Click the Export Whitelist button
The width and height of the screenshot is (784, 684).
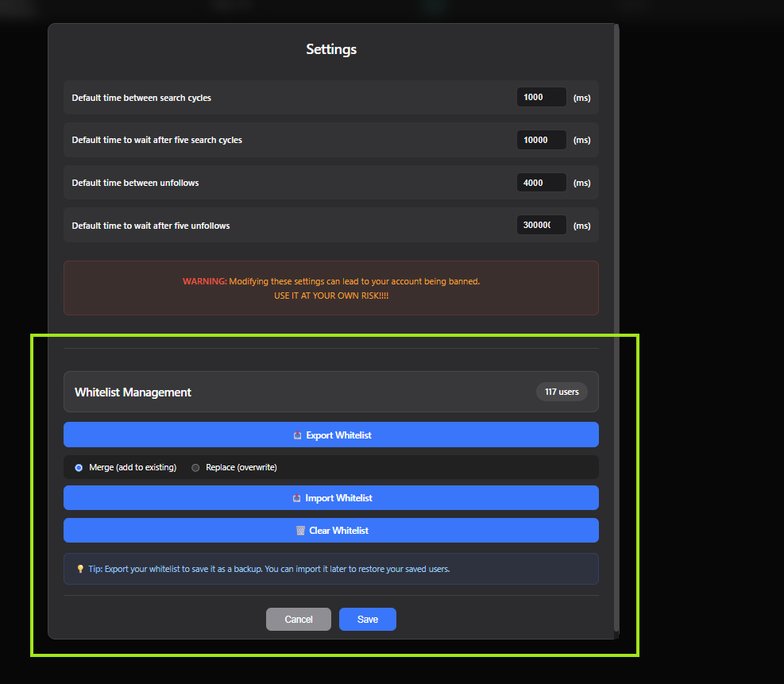coord(331,435)
